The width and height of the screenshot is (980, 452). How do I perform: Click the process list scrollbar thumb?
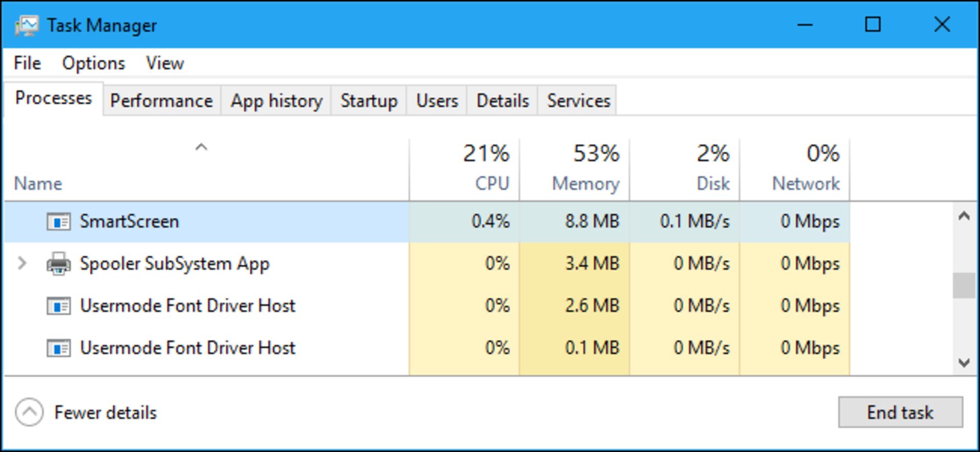point(964,285)
